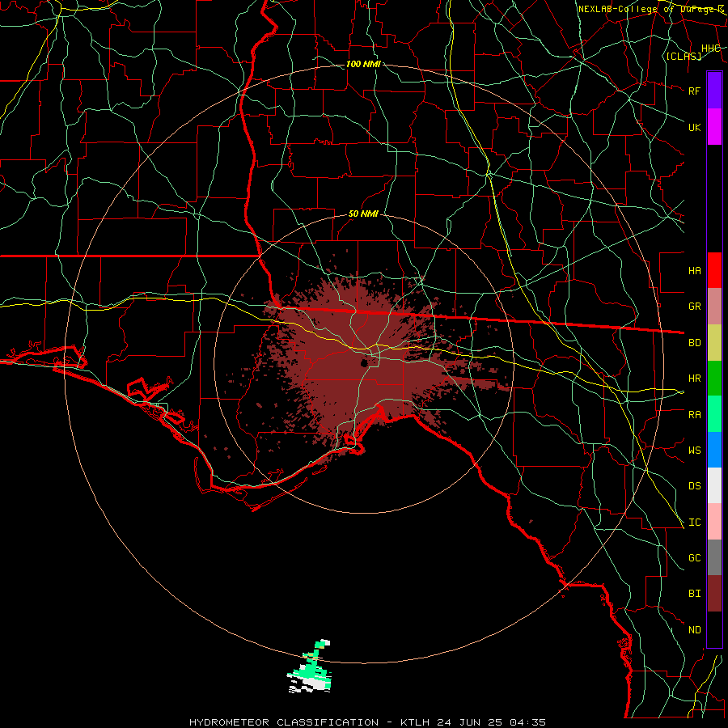Click the HHC product code label
This screenshot has width=728, height=728.
pos(710,49)
